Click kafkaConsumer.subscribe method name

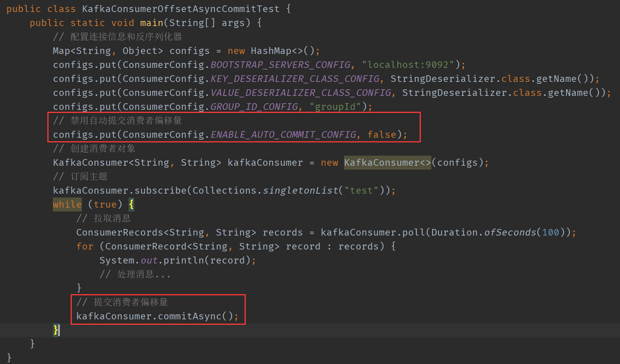[160, 191]
